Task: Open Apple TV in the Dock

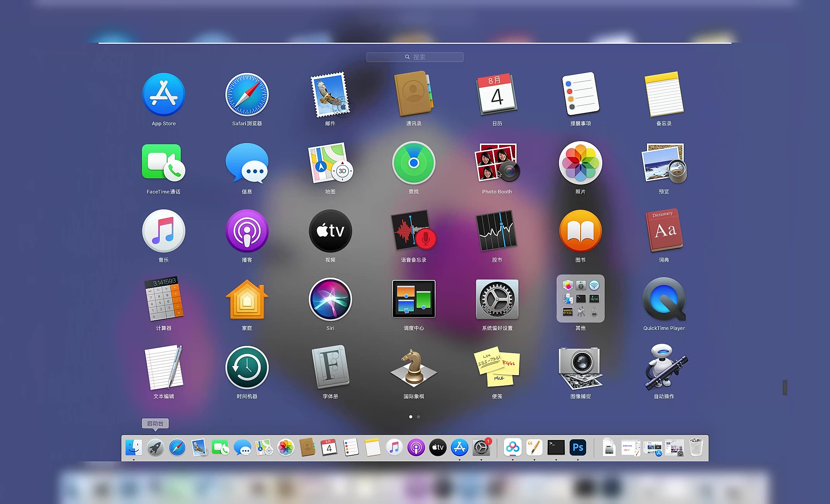Action: tap(438, 447)
